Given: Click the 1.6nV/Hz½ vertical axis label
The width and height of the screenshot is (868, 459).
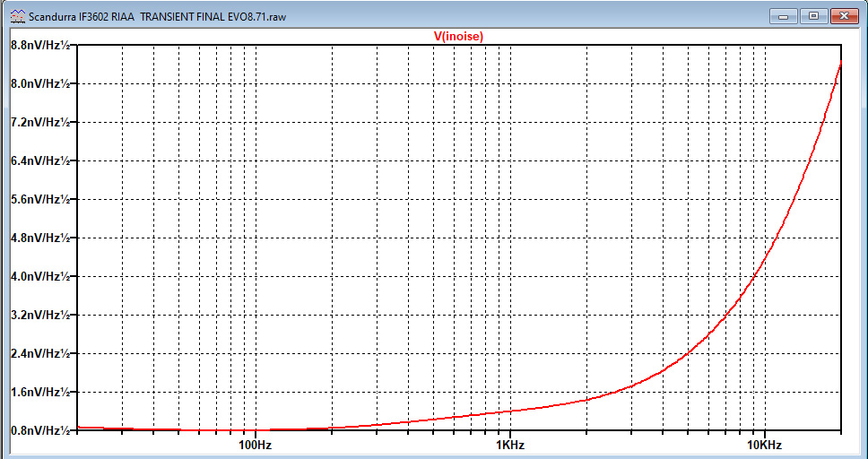Looking at the screenshot, I should 40,392.
